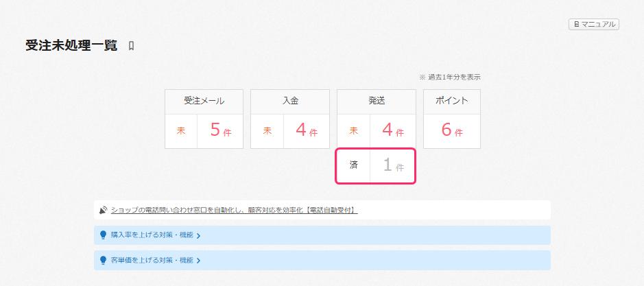View the 4件 unshipped orders under 発送
The height and width of the screenshot is (286, 644).
[x=393, y=131]
